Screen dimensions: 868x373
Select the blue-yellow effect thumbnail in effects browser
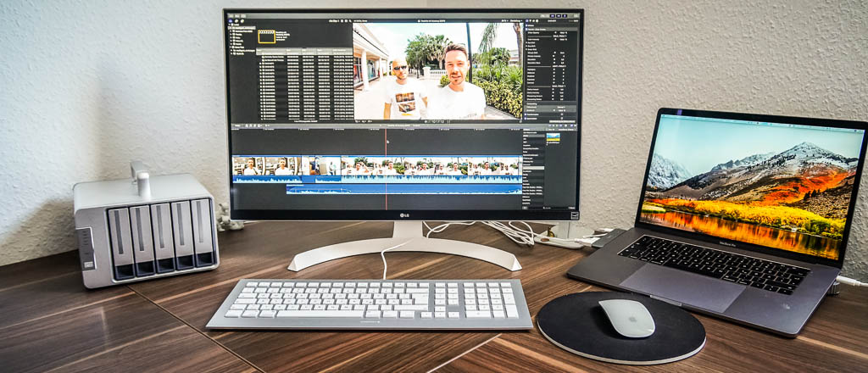[553, 138]
